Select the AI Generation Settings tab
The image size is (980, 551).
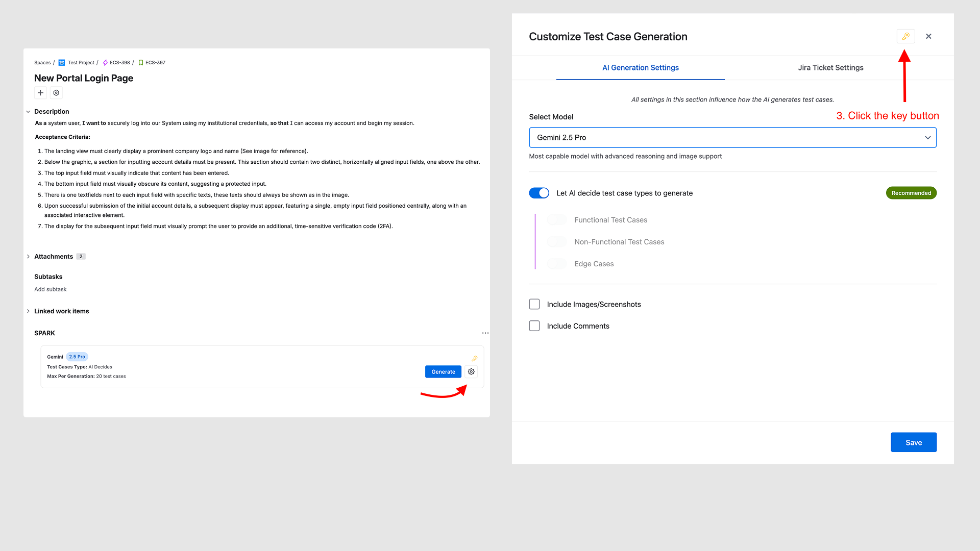(640, 67)
